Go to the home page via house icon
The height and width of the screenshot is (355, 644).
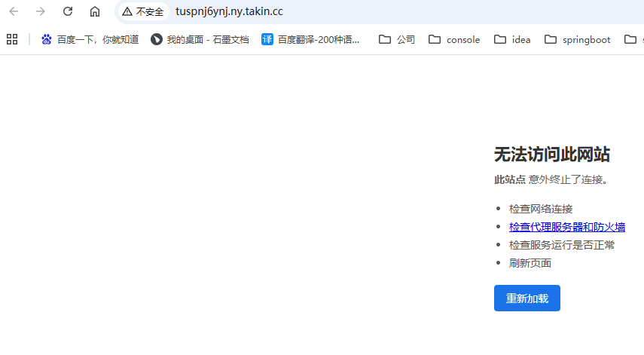[95, 11]
